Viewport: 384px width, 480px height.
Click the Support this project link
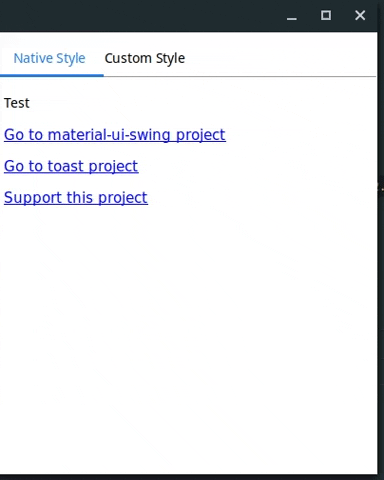click(76, 198)
